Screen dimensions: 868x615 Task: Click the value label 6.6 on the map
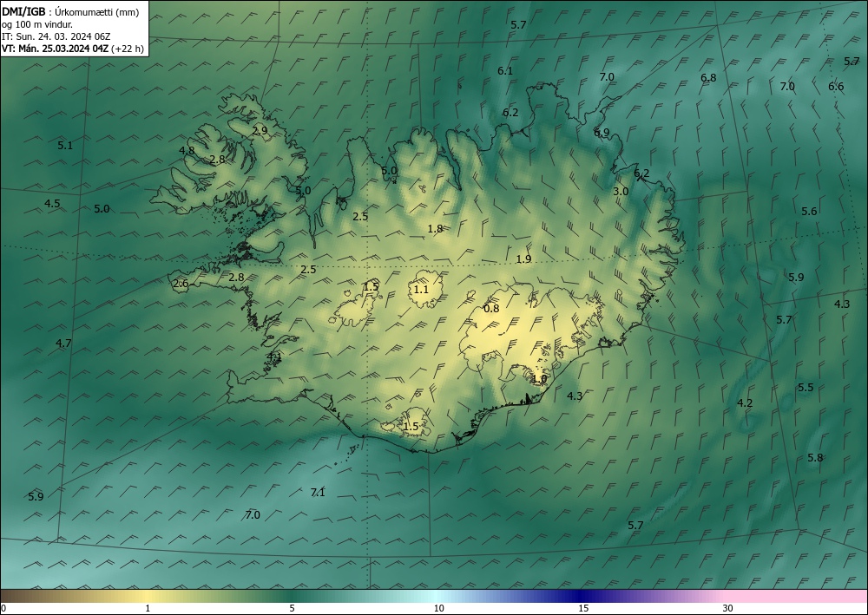[836, 86]
